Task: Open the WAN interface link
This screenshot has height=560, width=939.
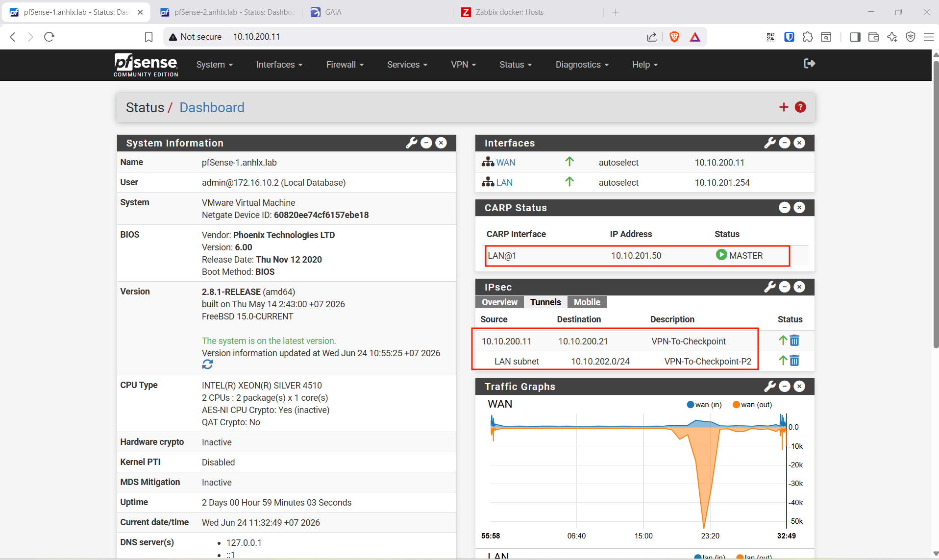Action: [506, 162]
